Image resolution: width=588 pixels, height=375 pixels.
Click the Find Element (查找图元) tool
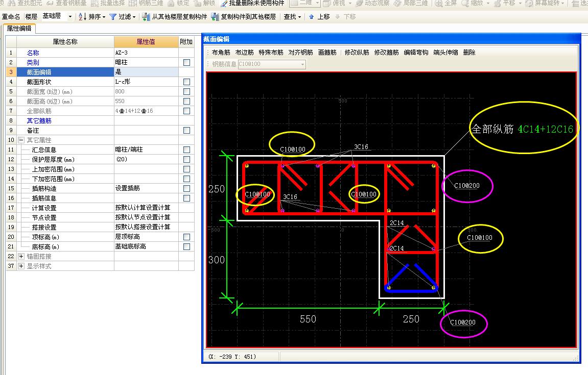[25, 3]
